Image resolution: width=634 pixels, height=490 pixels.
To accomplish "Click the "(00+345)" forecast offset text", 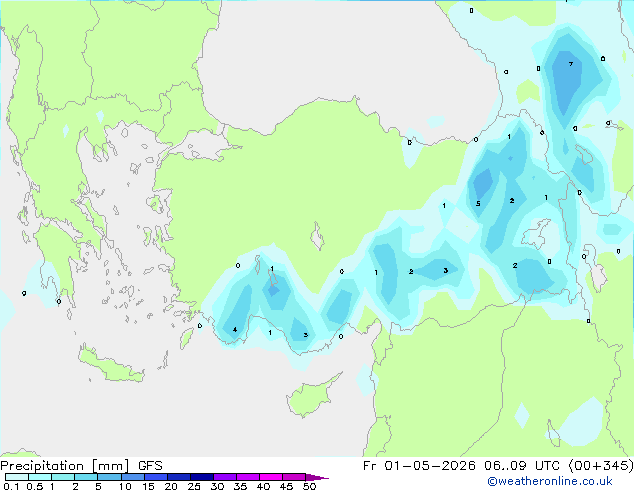I will 601,466.
